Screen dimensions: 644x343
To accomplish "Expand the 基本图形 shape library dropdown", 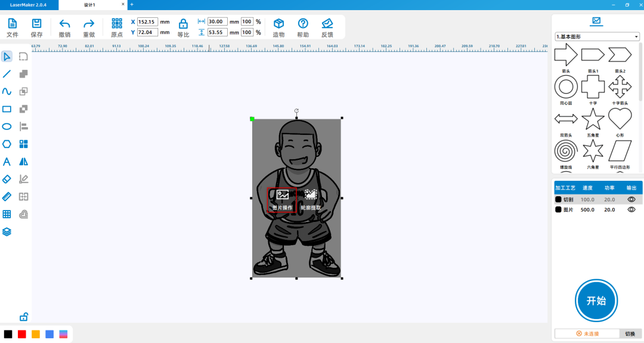I will [597, 37].
